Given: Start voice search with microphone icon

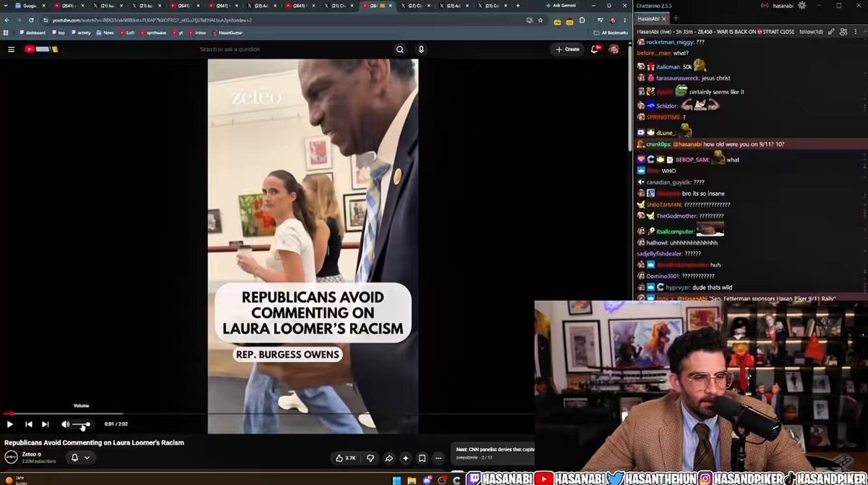Looking at the screenshot, I should 421,49.
